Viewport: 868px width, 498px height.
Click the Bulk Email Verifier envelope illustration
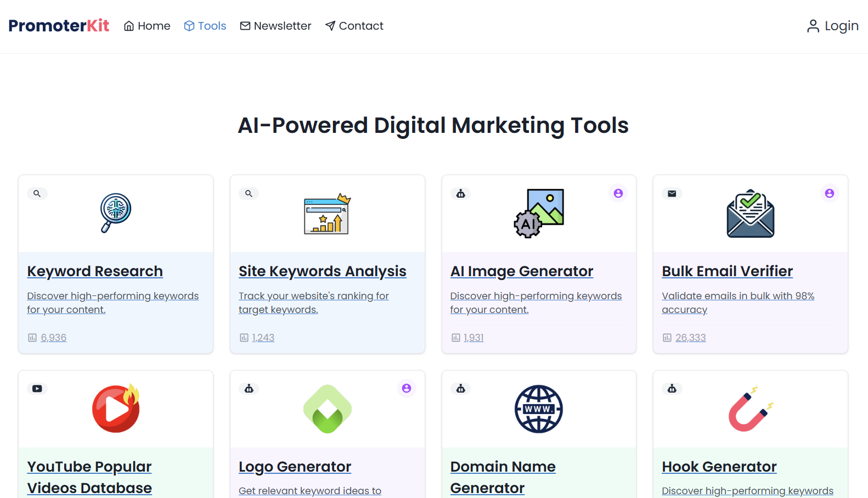751,214
